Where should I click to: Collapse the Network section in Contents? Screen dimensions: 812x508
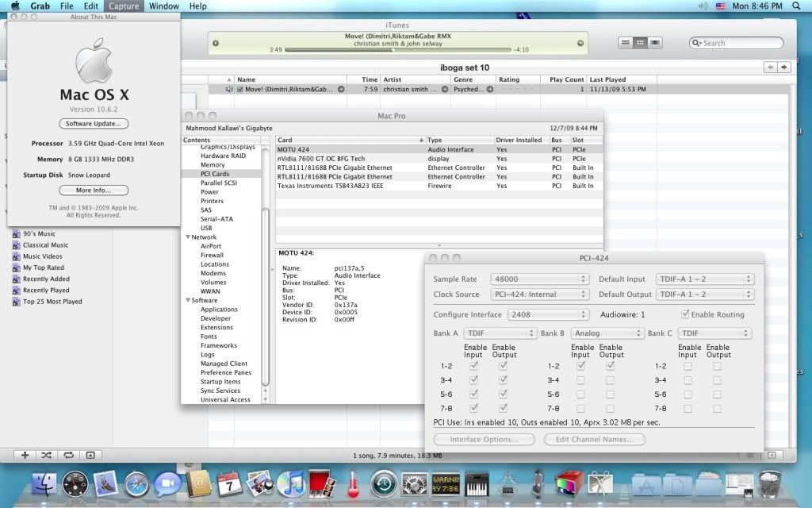(x=189, y=237)
